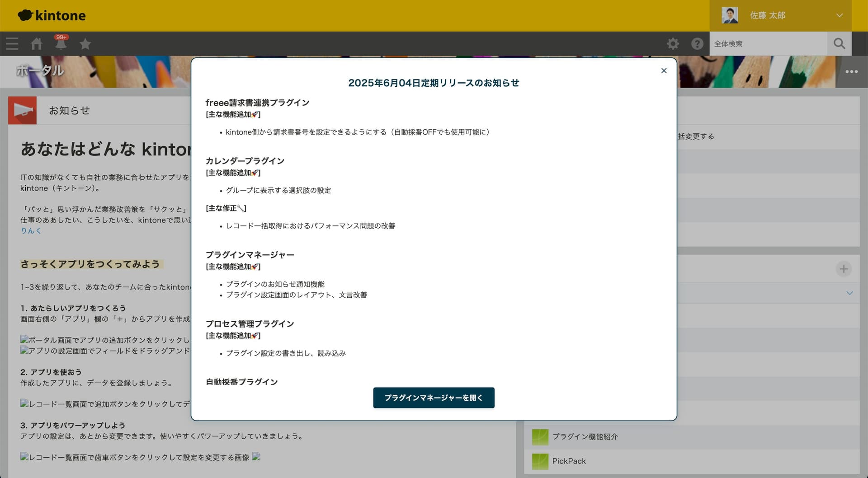Click the お知らせ megaphone icon
The height and width of the screenshot is (478, 868).
(x=22, y=110)
